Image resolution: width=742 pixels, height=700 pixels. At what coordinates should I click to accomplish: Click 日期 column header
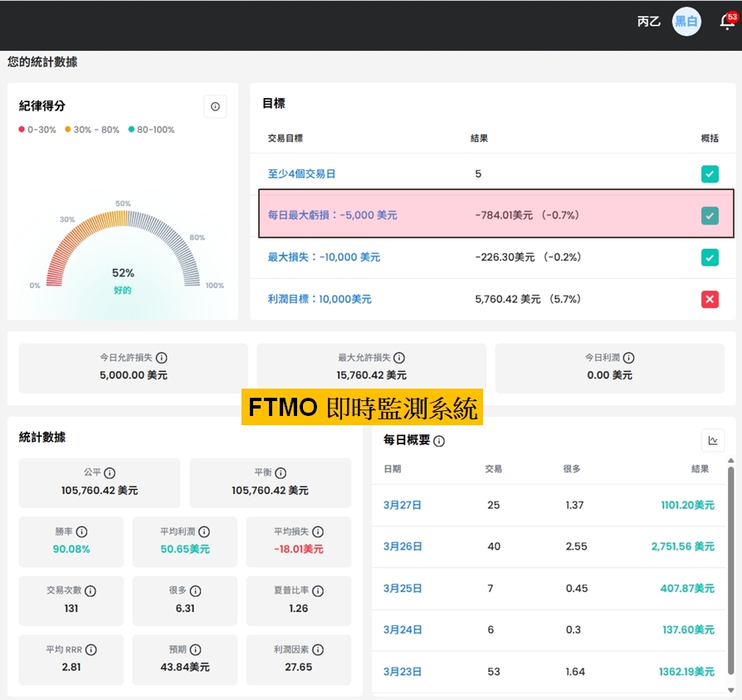pyautogui.click(x=393, y=469)
